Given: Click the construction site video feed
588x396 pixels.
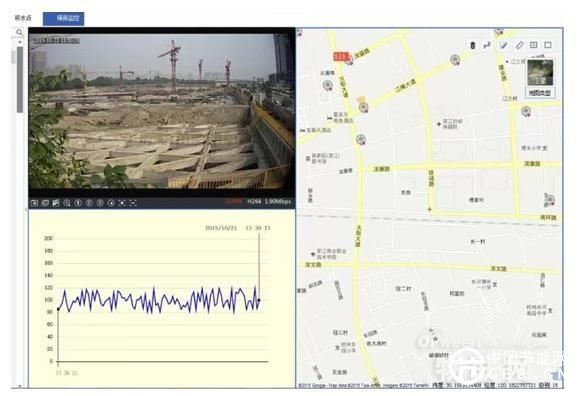Looking at the screenshot, I should 162,111.
